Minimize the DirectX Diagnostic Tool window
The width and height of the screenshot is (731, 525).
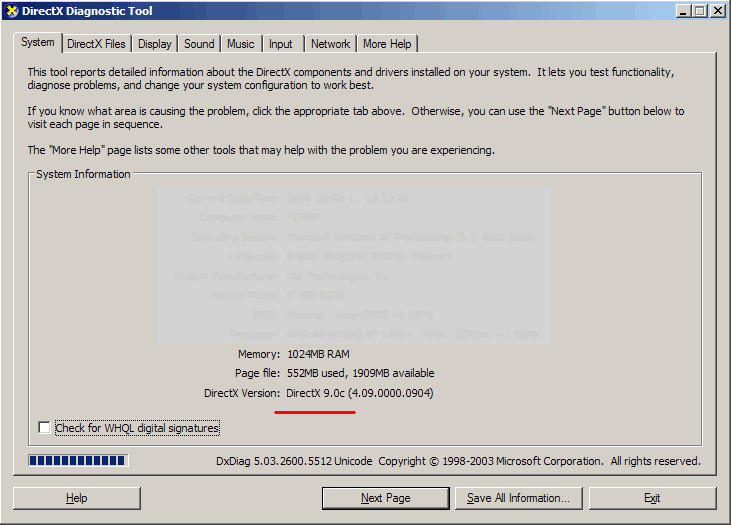tap(683, 11)
